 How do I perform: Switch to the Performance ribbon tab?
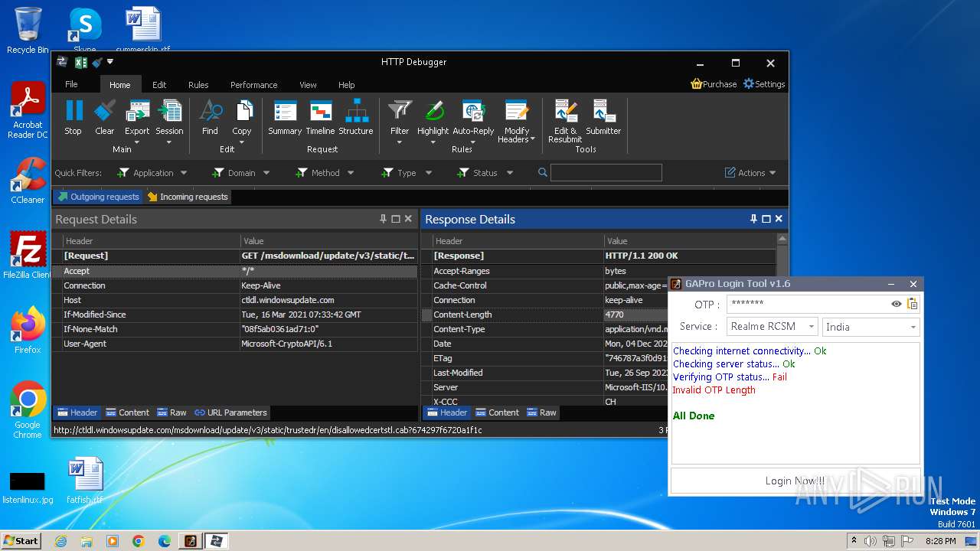coord(254,85)
